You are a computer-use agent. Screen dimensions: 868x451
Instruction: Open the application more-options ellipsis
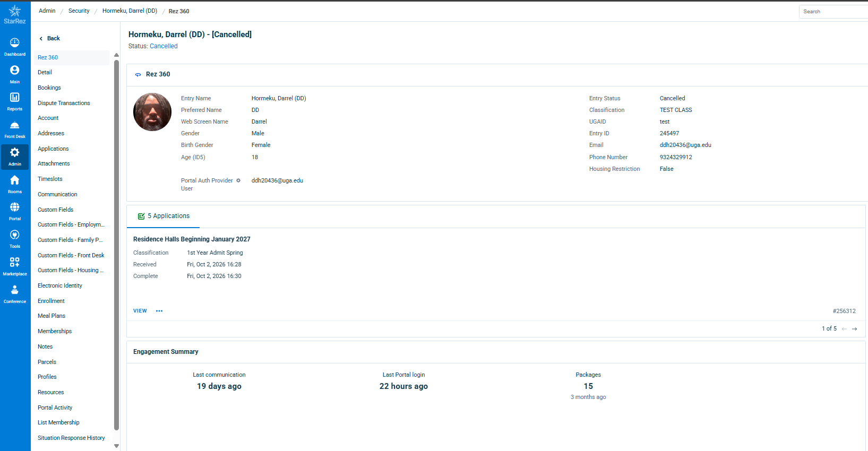[159, 311]
